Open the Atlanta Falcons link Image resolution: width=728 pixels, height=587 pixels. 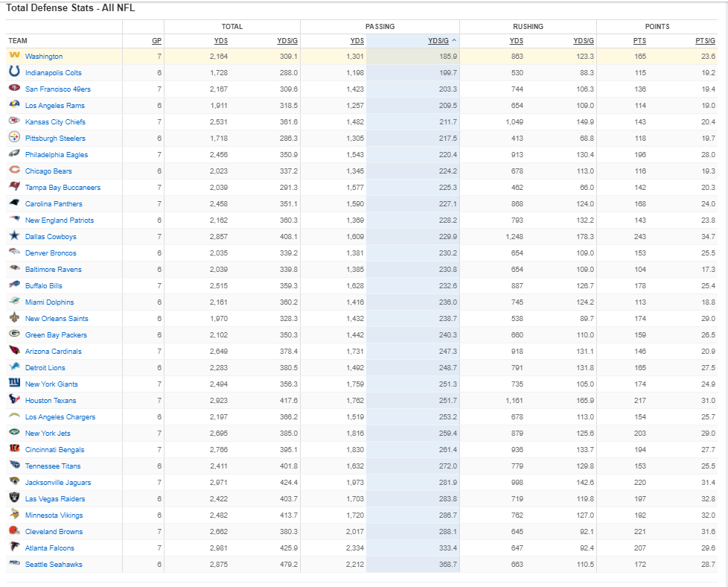(x=50, y=548)
